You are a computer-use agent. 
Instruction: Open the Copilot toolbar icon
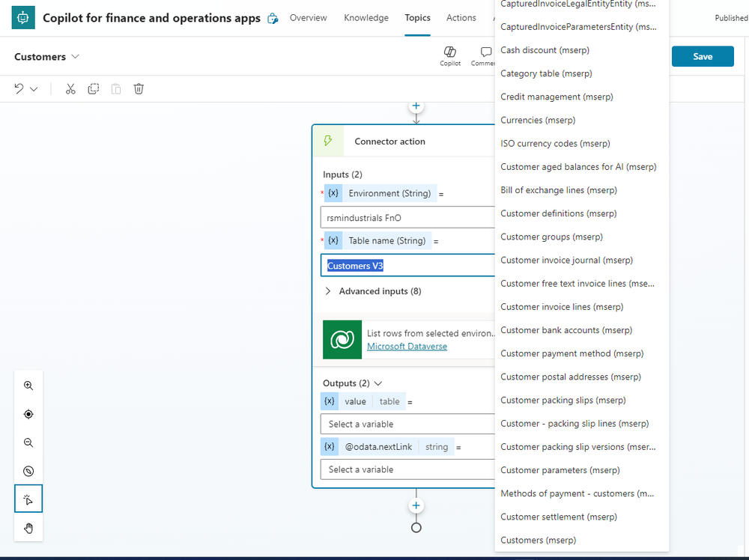(x=450, y=56)
